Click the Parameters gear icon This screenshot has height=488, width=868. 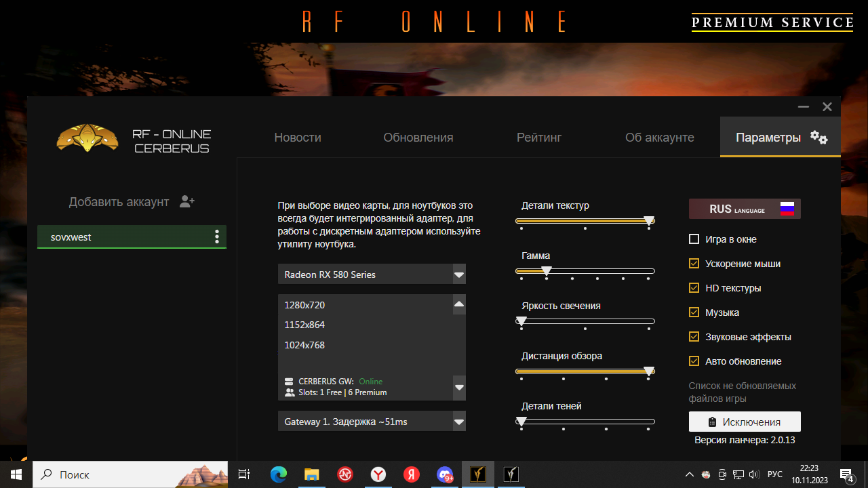click(x=818, y=138)
